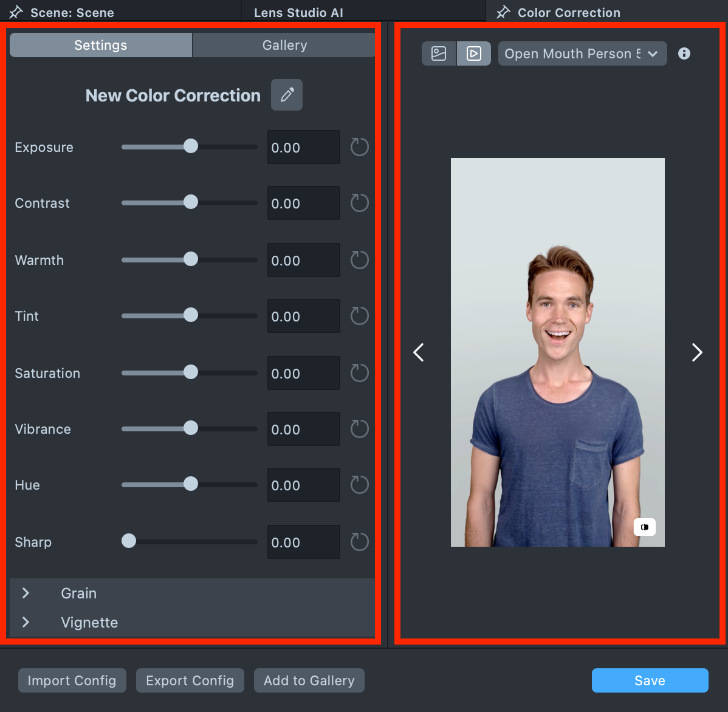Click the Hue value input field
The width and height of the screenshot is (728, 712).
(303, 485)
